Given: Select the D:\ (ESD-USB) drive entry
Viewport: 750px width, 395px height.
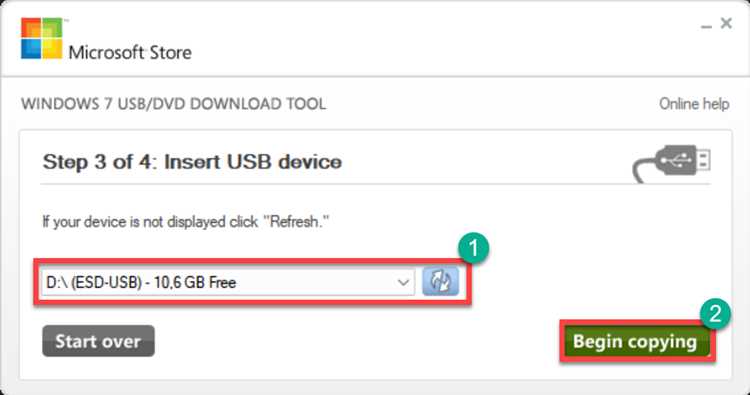Looking at the screenshot, I should [228, 282].
